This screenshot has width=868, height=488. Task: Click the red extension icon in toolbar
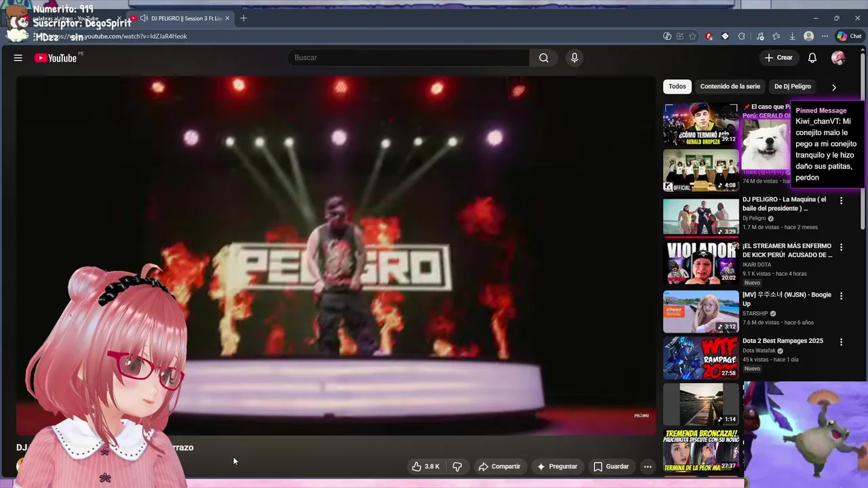[x=709, y=36]
